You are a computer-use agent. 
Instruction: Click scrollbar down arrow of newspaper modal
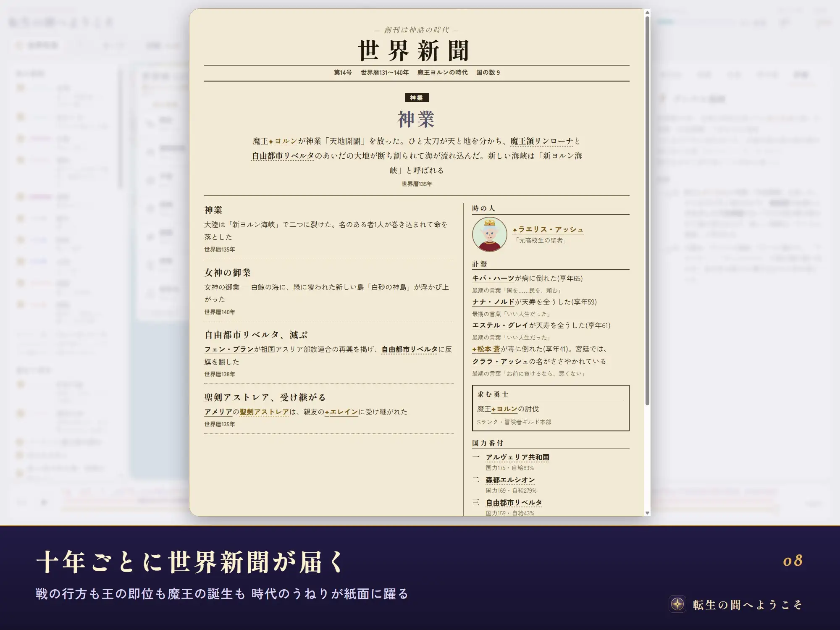[x=647, y=513]
